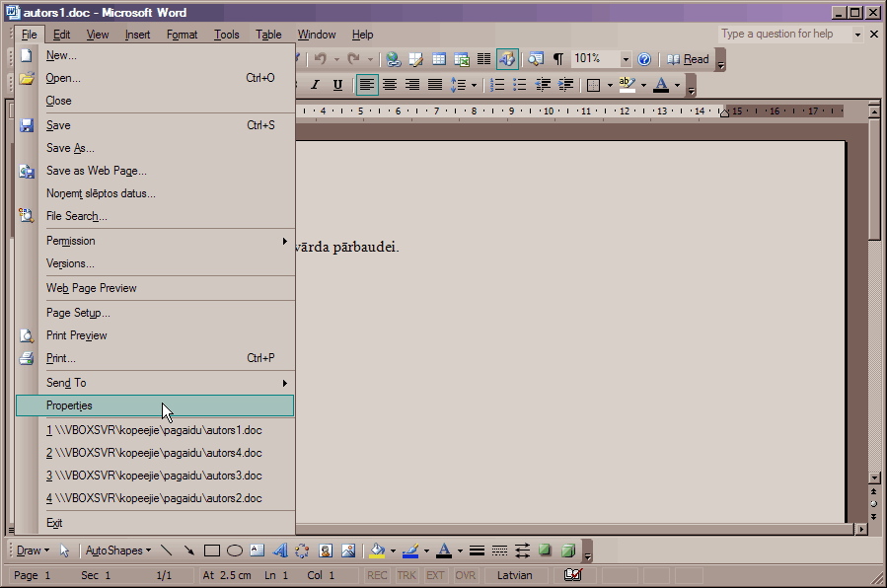Apply Font Color in Formatting toolbar
The width and height of the screenshot is (887, 588).
[661, 85]
